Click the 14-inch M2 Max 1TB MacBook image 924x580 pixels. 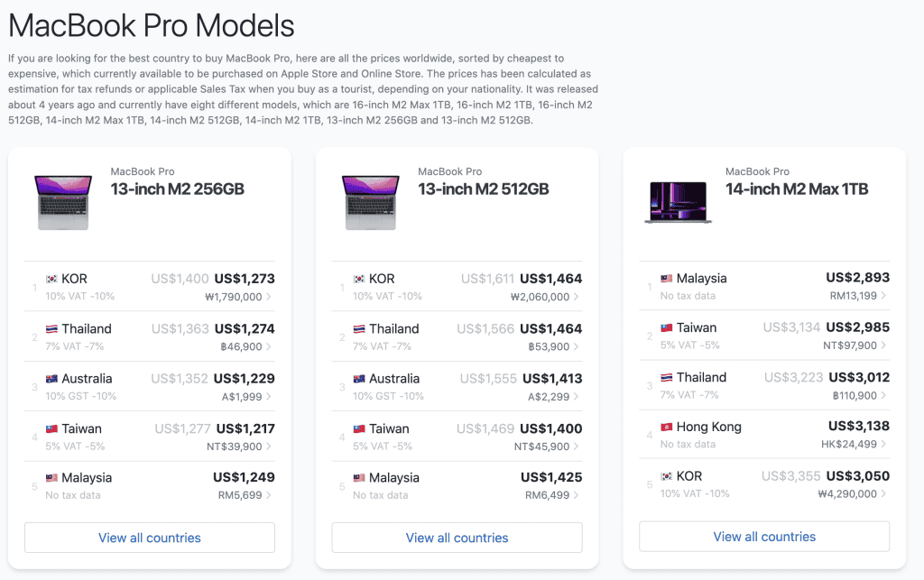(x=679, y=201)
